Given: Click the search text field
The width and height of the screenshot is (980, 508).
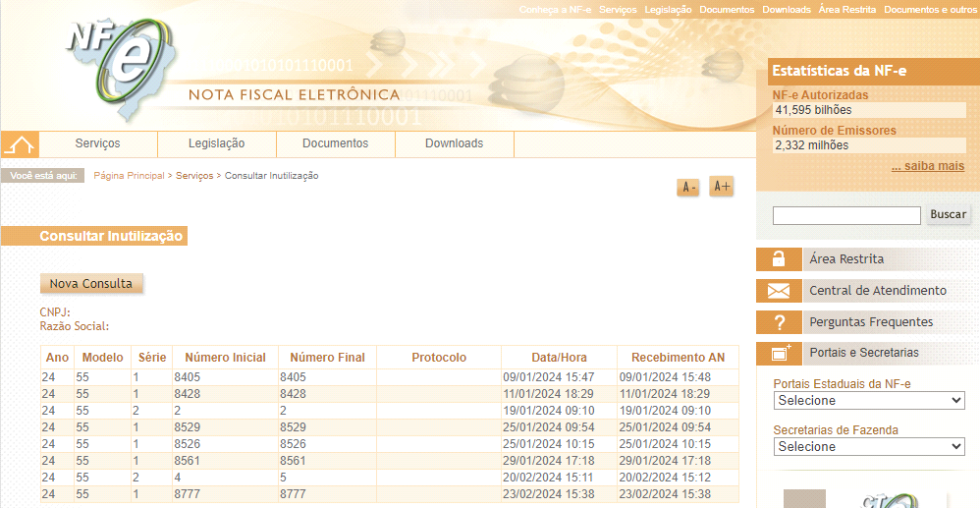Looking at the screenshot, I should [846, 215].
